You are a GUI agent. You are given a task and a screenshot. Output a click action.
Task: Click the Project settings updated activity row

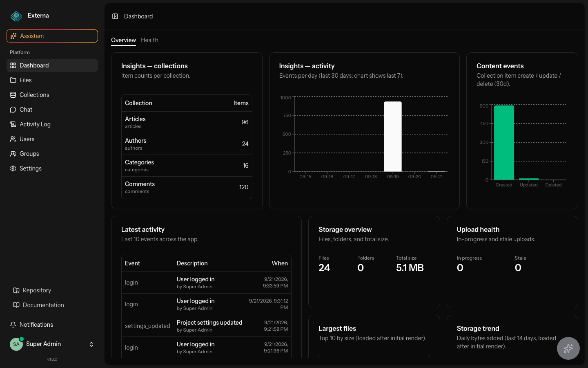206,326
